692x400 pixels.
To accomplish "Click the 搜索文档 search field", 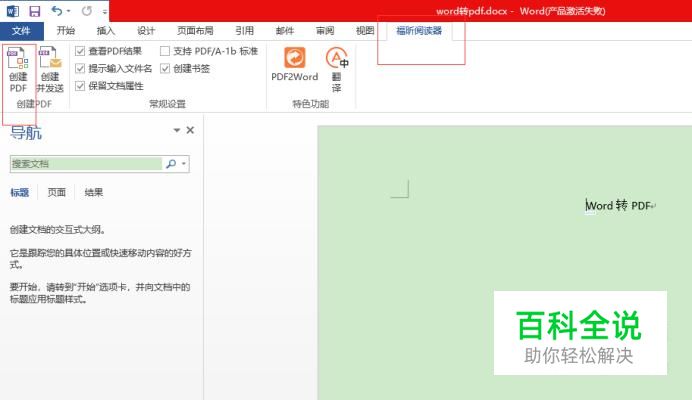I will (86, 164).
